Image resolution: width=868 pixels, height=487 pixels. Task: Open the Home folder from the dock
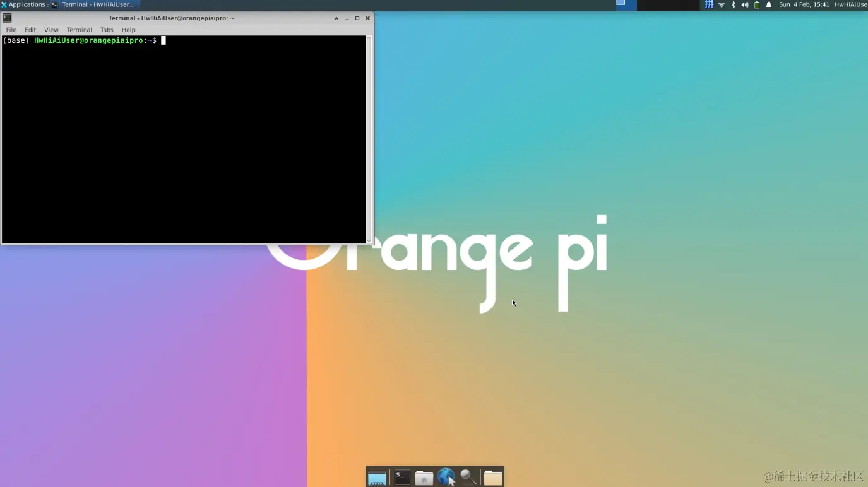[424, 478]
